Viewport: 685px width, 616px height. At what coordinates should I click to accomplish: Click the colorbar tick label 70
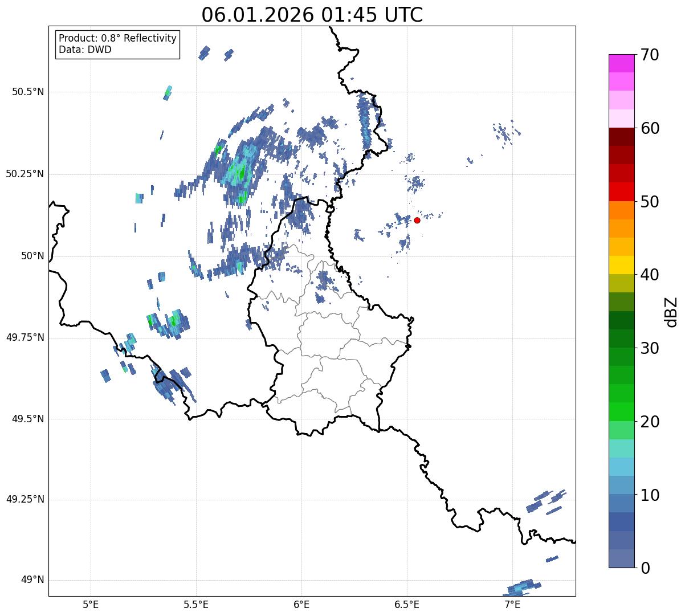point(650,55)
